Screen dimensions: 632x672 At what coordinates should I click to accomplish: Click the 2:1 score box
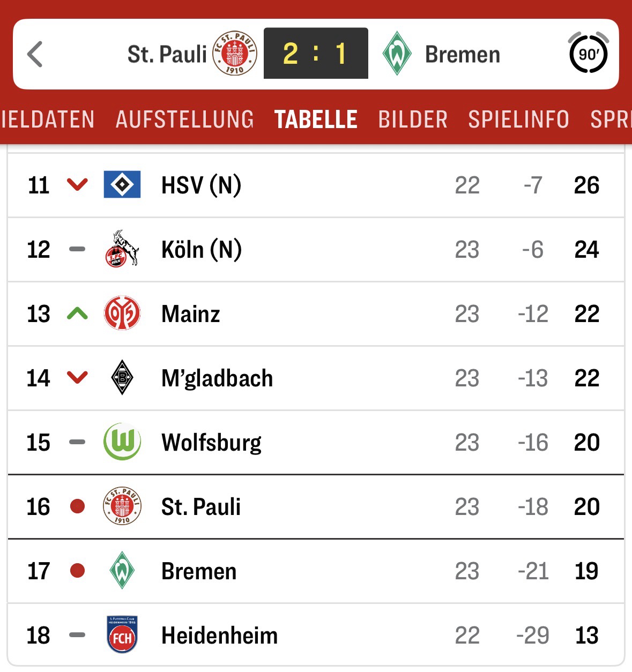click(316, 54)
